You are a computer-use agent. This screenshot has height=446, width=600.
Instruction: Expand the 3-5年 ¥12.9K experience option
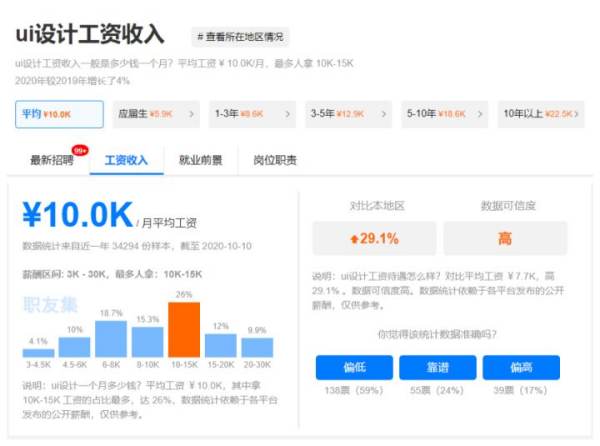pos(350,114)
